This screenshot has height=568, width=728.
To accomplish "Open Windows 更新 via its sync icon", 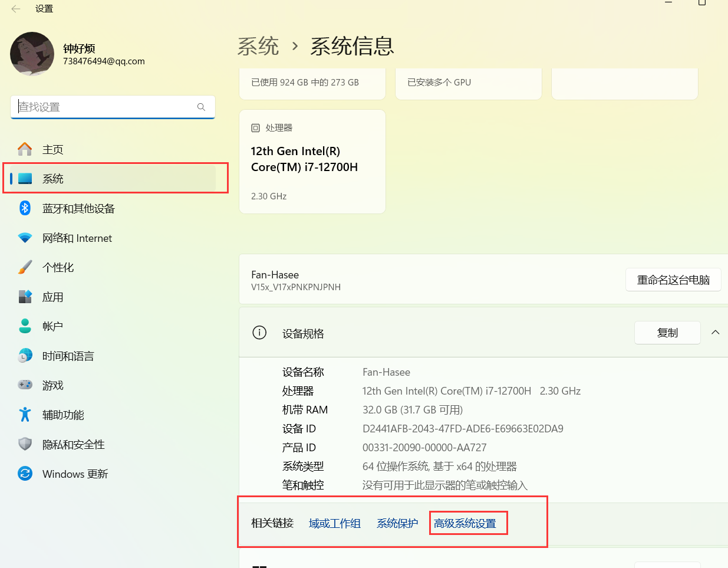I will click(25, 474).
